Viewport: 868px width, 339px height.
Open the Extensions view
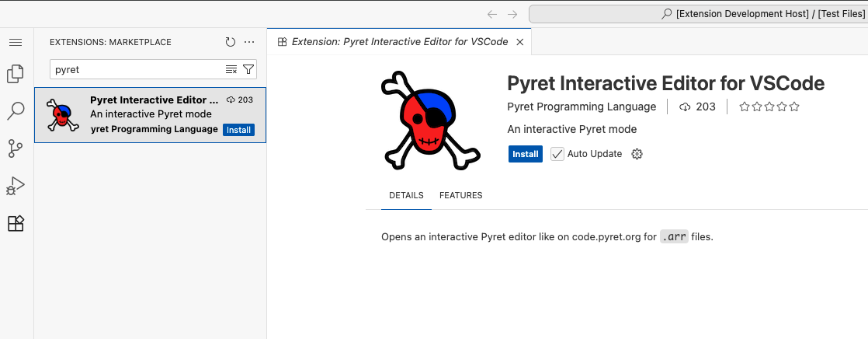16,224
